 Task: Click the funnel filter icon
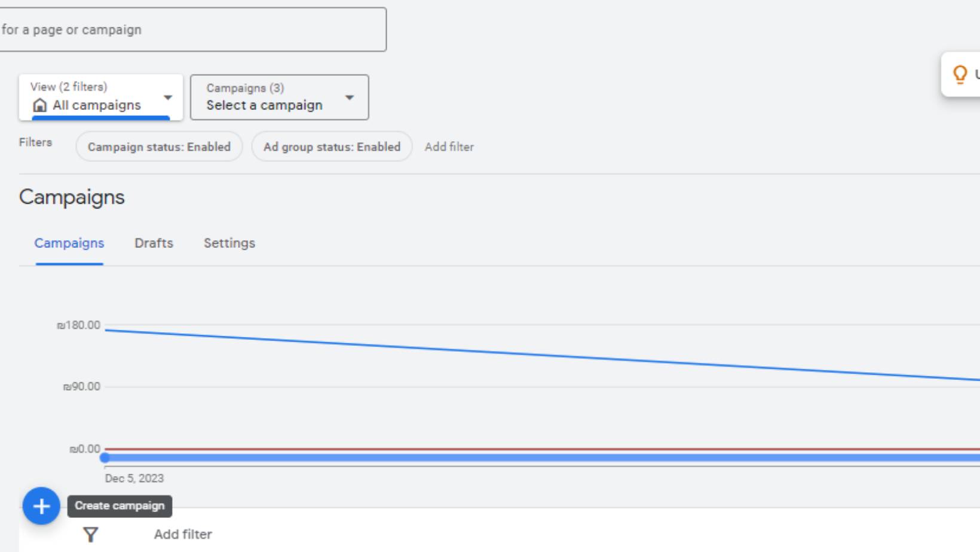coord(90,534)
